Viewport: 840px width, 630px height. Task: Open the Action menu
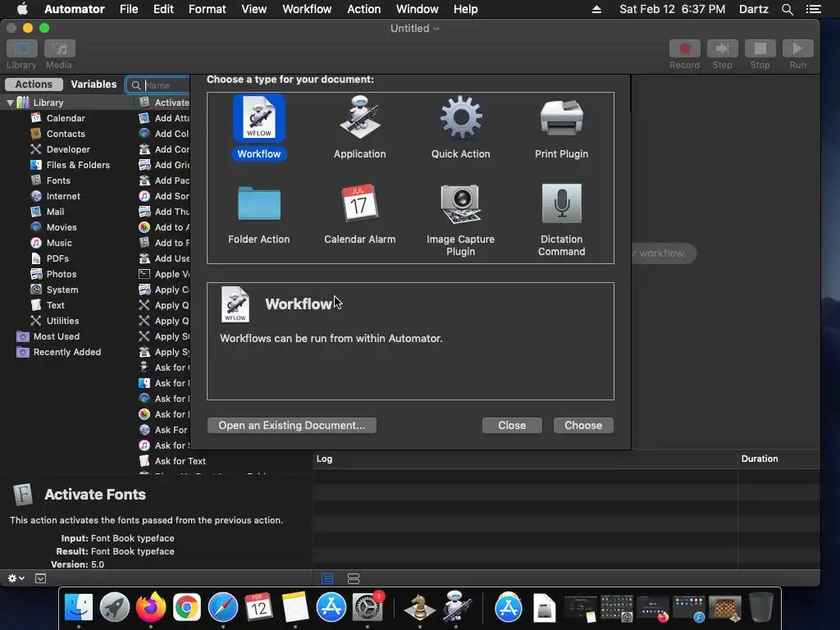coord(363,9)
